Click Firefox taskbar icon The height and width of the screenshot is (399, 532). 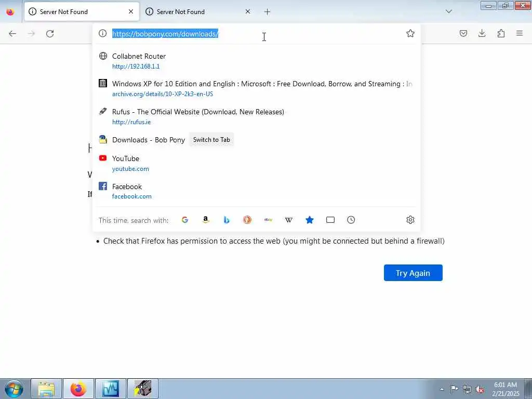pos(78,389)
